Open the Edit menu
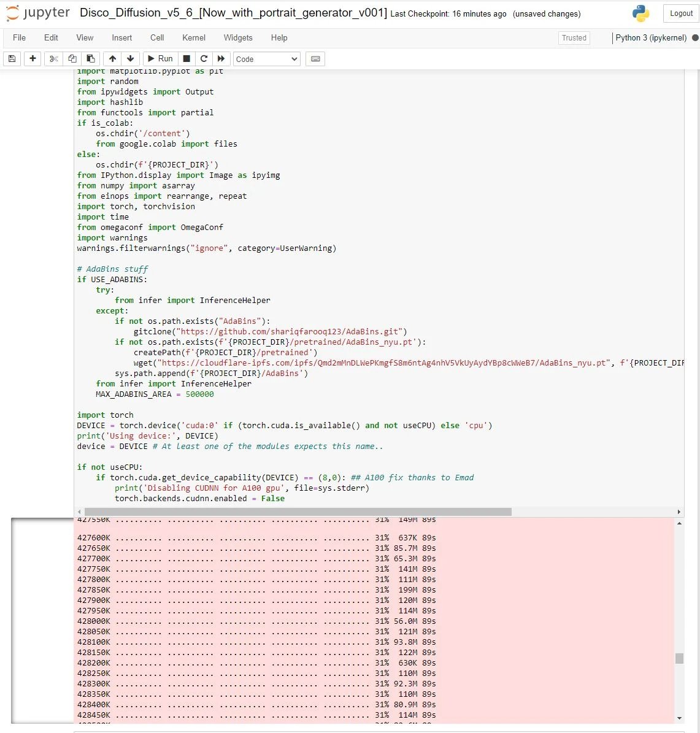 pos(51,38)
